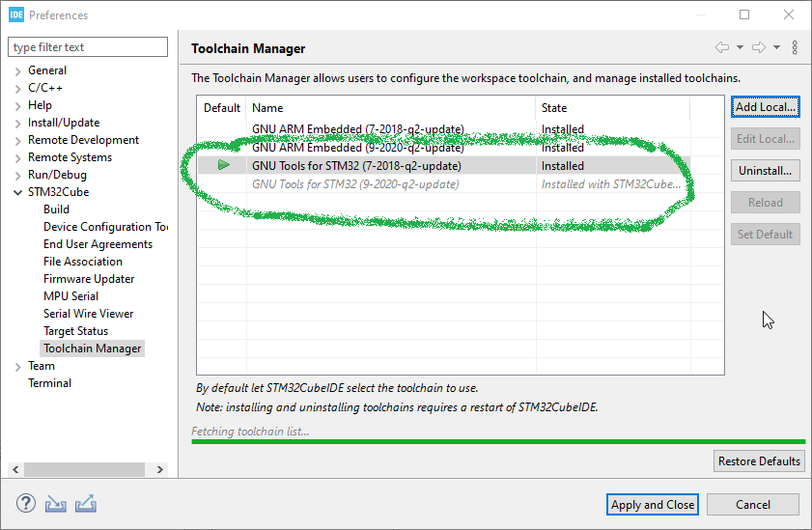Open Device Configuration Tool preferences
Viewport: 812px width, 530px height.
105,227
